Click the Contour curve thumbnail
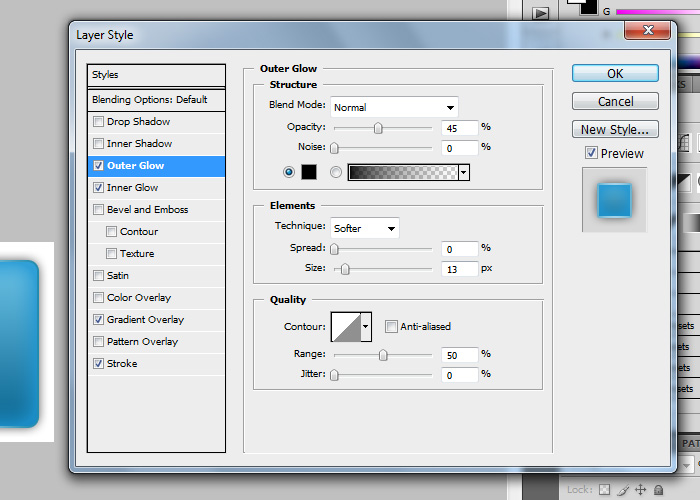700x500 pixels. (x=346, y=327)
